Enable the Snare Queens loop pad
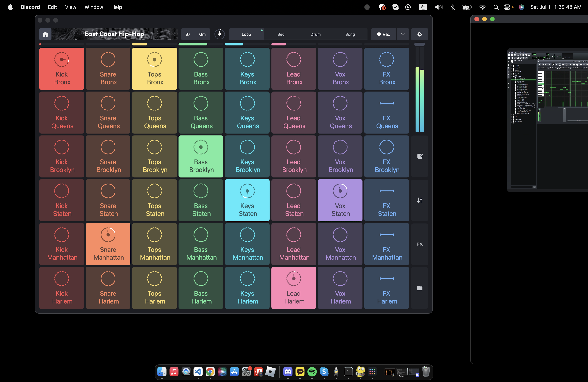 click(108, 113)
